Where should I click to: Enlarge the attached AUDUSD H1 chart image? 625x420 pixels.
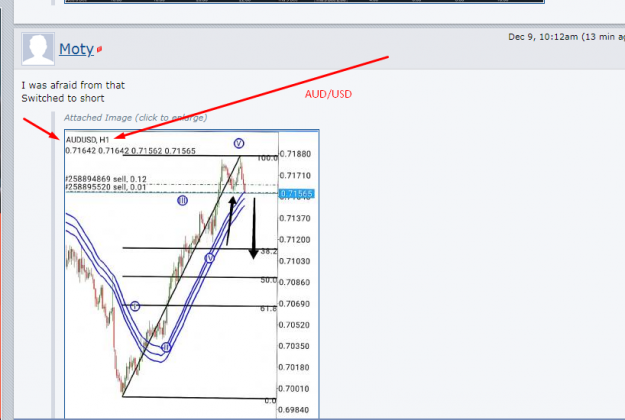pyautogui.click(x=192, y=274)
